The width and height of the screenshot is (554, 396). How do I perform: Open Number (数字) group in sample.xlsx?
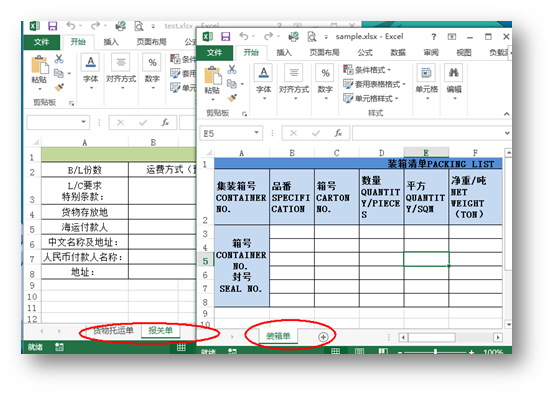(325, 81)
